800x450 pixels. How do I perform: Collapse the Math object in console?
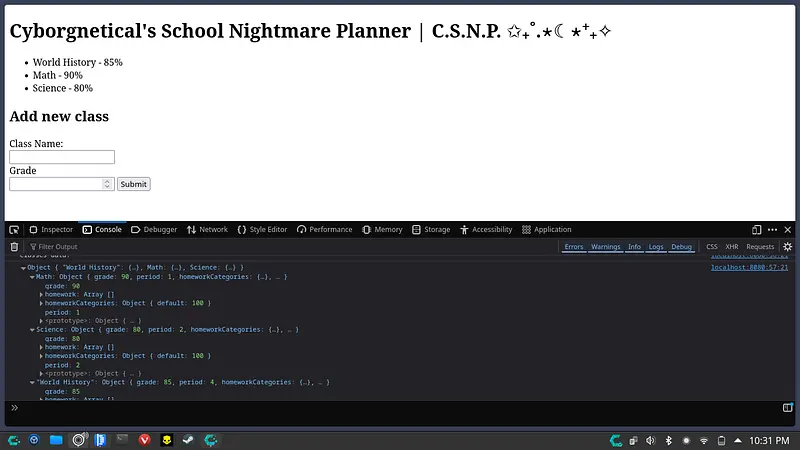(x=32, y=276)
